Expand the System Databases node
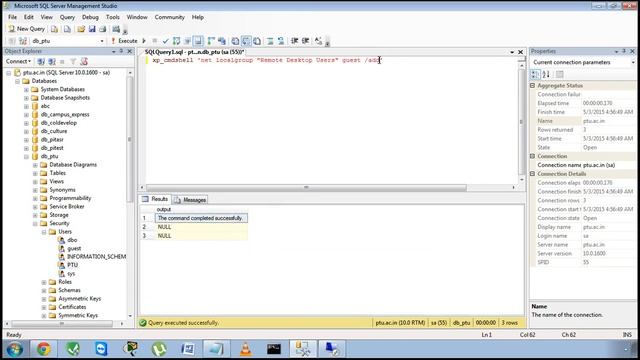The width and height of the screenshot is (640, 360). click(27, 89)
